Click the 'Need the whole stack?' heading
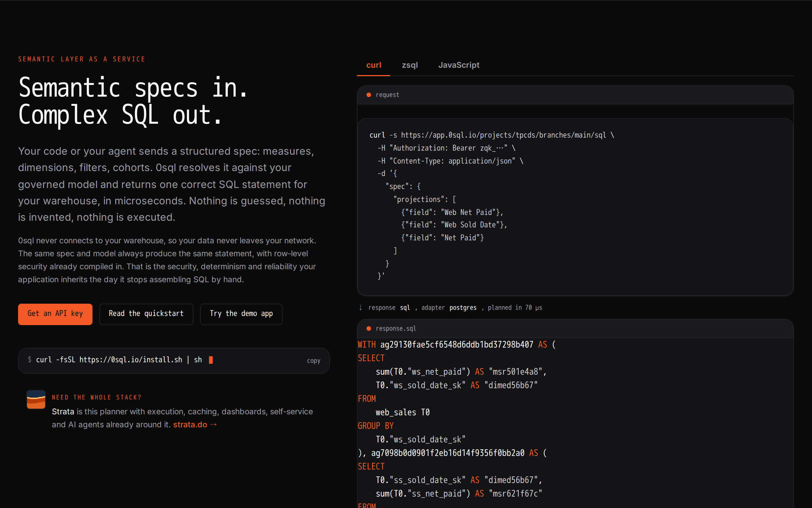 [x=97, y=397]
